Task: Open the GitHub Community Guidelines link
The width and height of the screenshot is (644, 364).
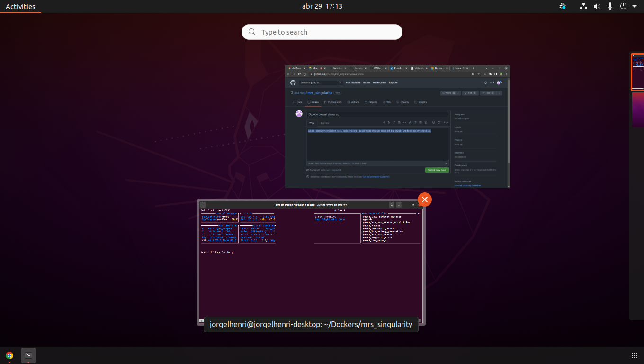Action: click(x=376, y=176)
